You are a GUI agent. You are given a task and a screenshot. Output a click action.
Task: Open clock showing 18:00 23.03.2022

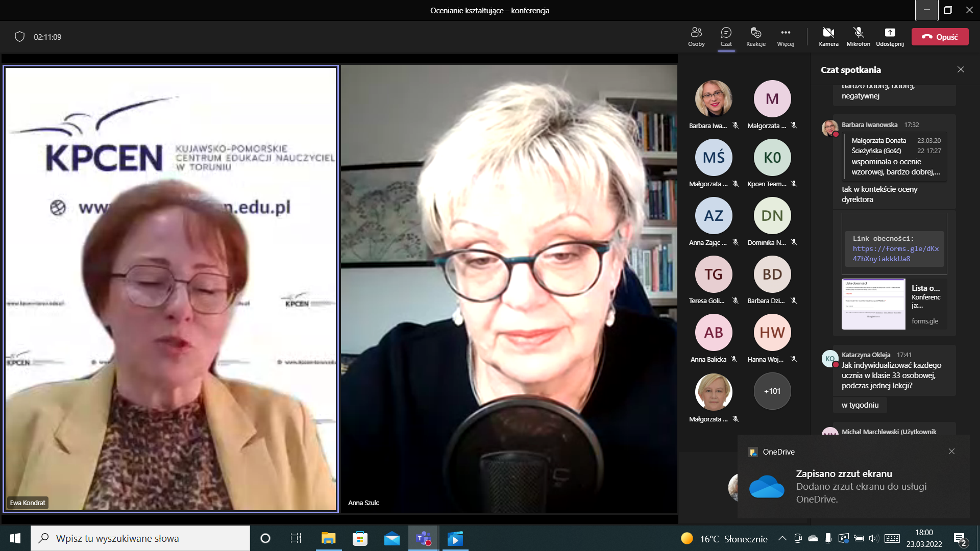click(x=924, y=538)
